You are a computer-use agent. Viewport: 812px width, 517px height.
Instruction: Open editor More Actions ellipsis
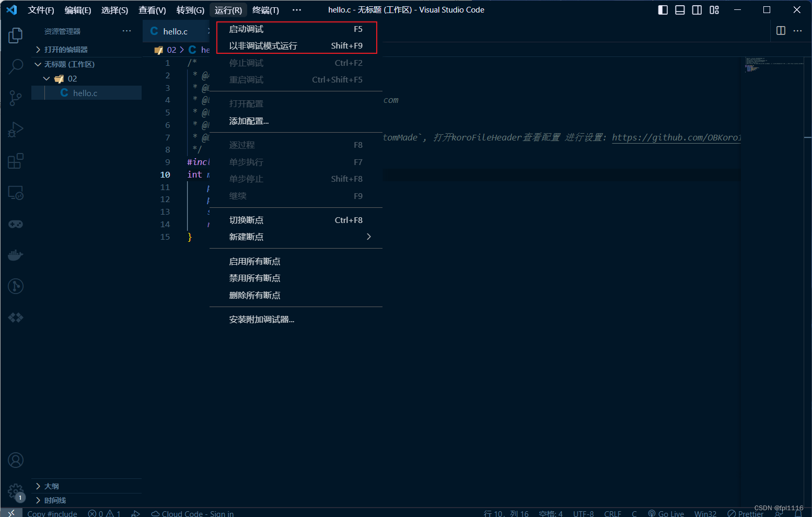797,31
